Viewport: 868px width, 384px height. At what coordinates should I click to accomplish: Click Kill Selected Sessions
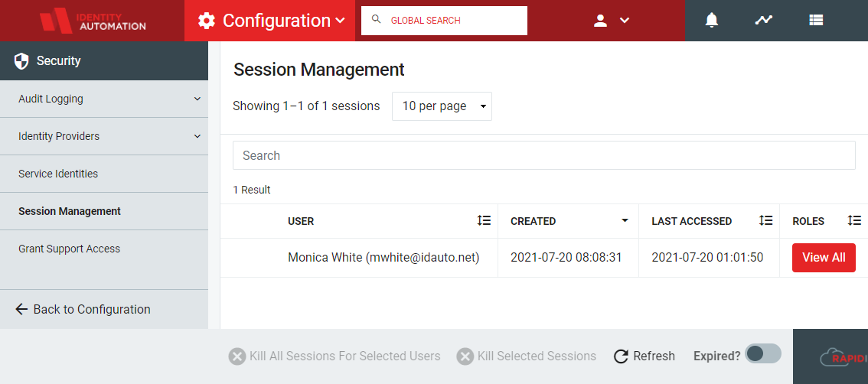tap(527, 356)
